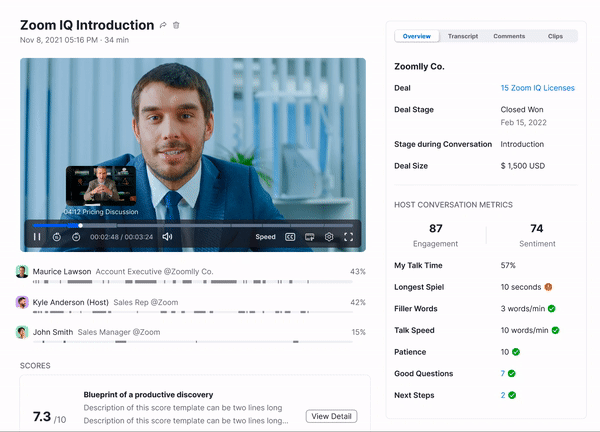The image size is (600, 432).
Task: Open video settings gear
Action: 329,237
